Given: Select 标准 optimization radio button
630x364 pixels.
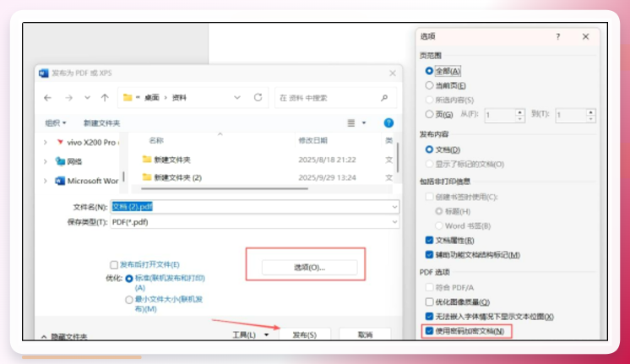Looking at the screenshot, I should pyautogui.click(x=129, y=279).
